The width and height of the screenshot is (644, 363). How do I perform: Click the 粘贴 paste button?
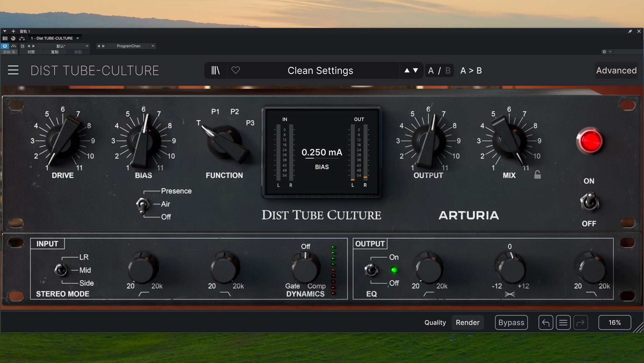pos(78,52)
